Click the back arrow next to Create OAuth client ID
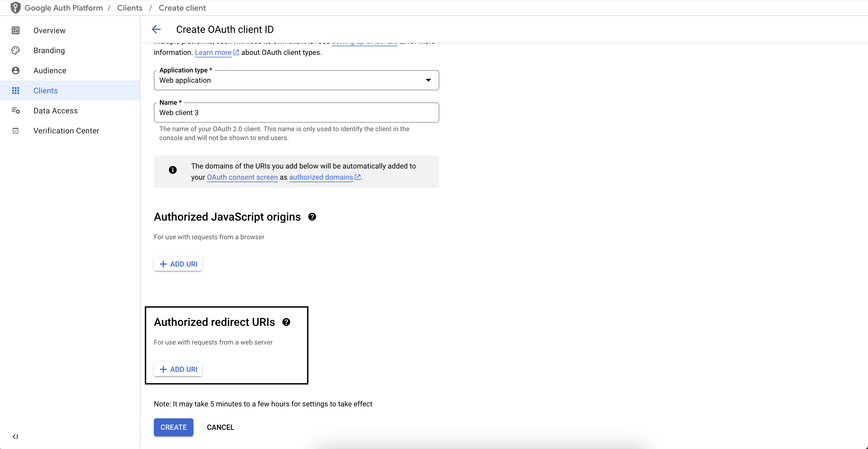868x449 pixels. [156, 29]
